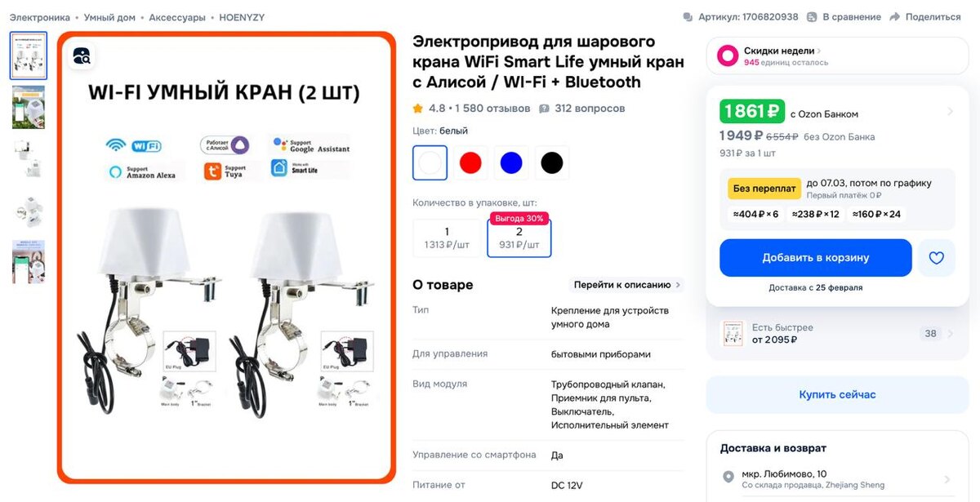Select pack quantity of 1 piece
980x502 pixels.
[x=447, y=238]
